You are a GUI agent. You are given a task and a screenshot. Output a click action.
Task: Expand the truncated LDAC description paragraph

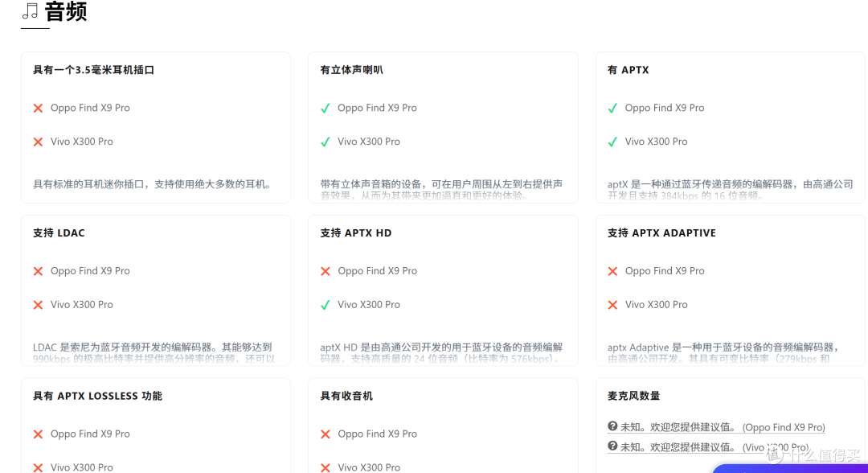(154, 353)
